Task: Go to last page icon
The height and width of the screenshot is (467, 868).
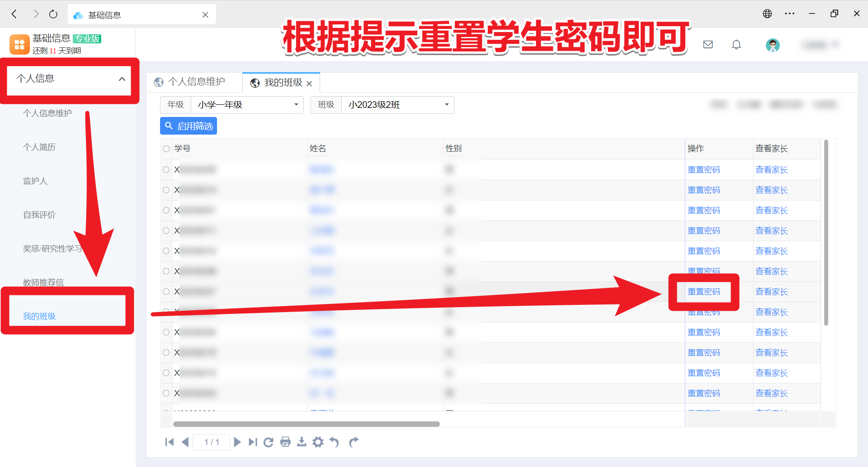Action: 253,442
